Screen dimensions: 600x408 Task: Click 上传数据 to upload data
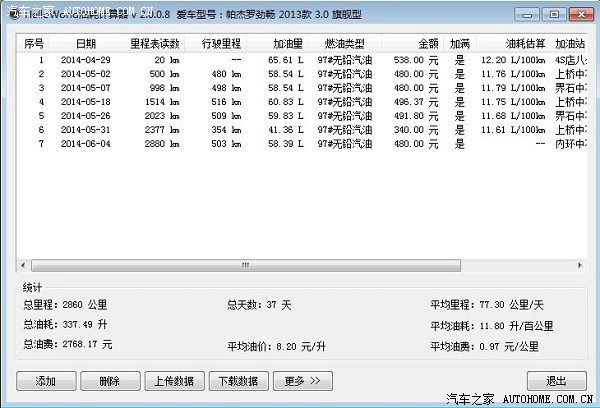click(173, 381)
